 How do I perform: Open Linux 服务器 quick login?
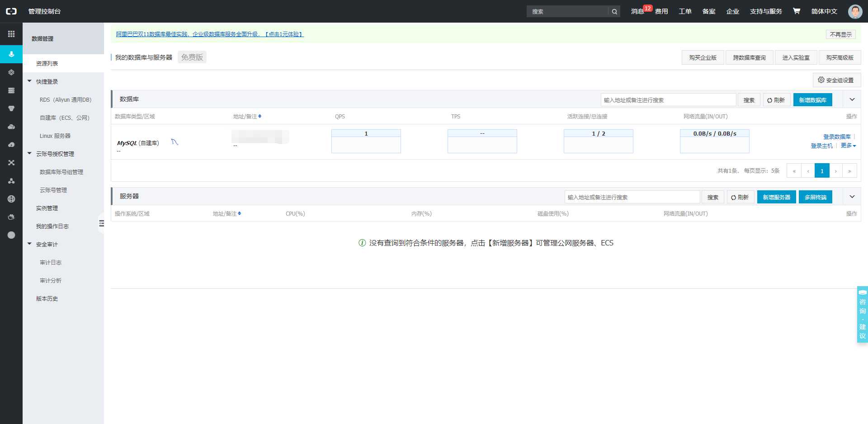point(55,136)
